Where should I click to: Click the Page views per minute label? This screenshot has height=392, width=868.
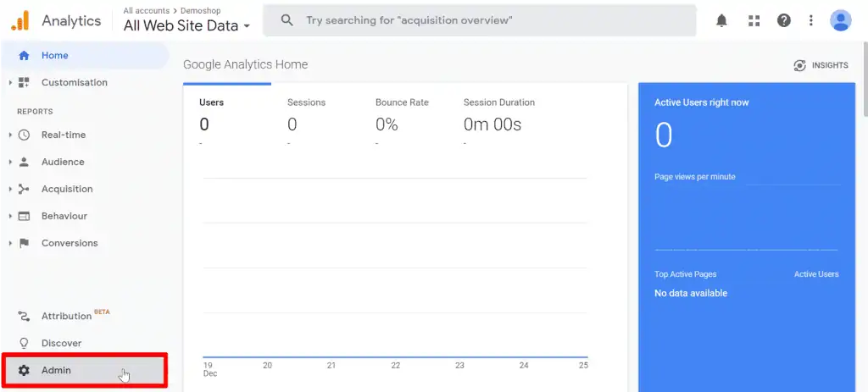tap(695, 177)
